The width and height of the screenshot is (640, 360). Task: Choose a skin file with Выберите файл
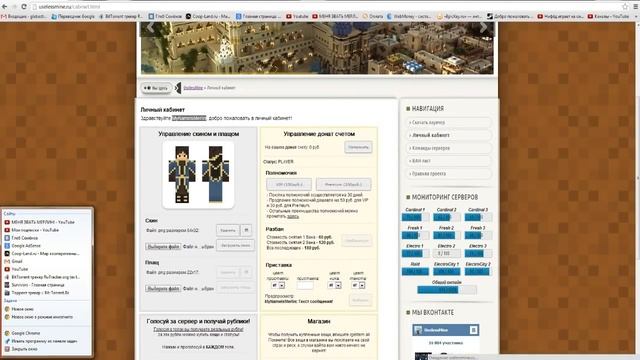click(x=163, y=247)
